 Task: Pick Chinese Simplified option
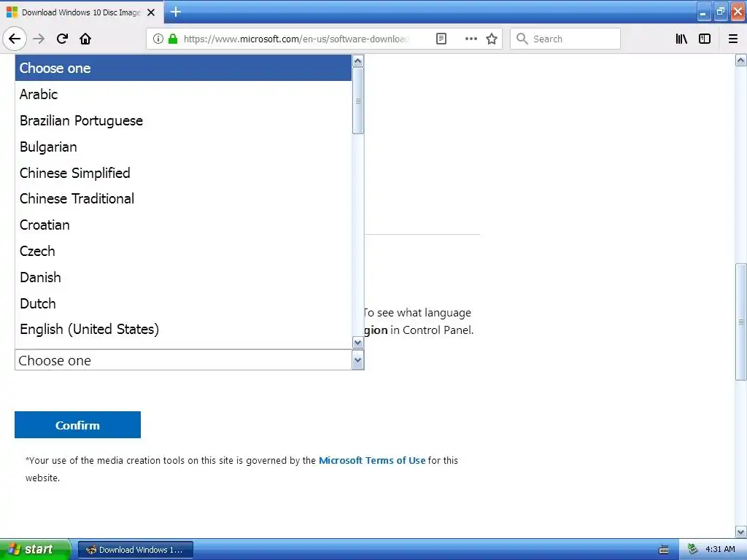pyautogui.click(x=183, y=173)
